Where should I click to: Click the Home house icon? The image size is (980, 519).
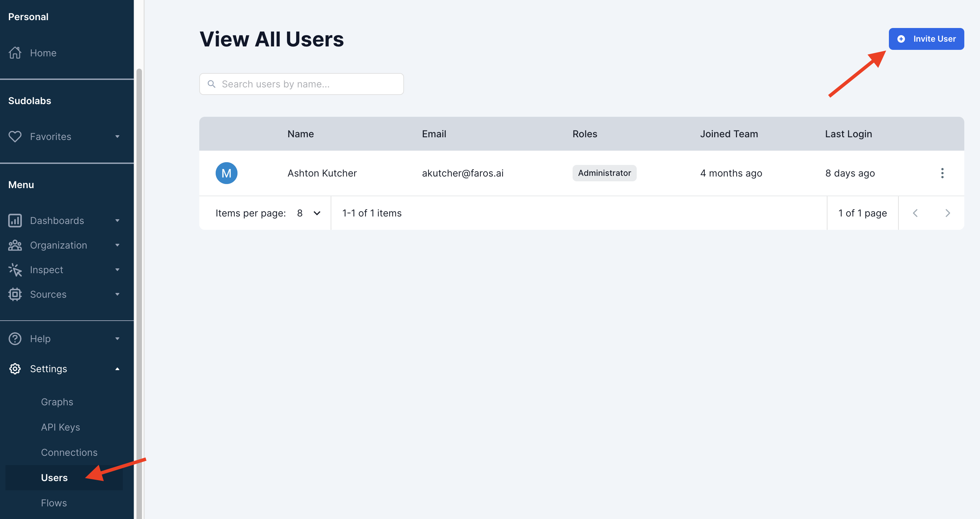(15, 53)
